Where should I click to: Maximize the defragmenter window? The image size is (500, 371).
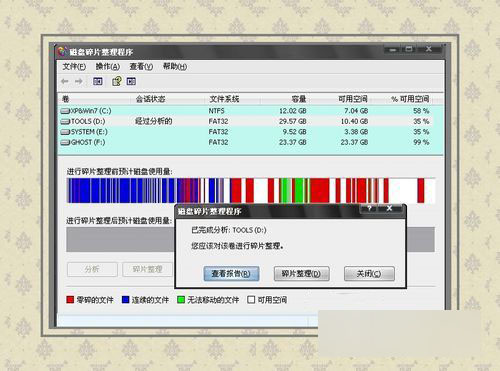tap(409, 50)
